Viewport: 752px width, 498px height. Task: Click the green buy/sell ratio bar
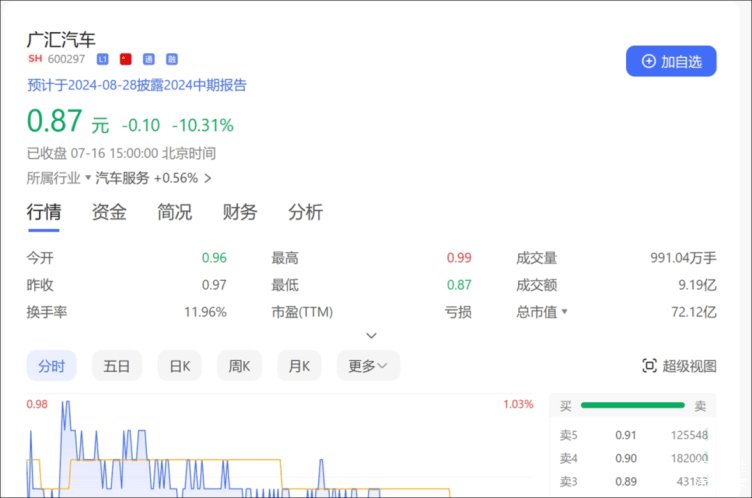633,405
